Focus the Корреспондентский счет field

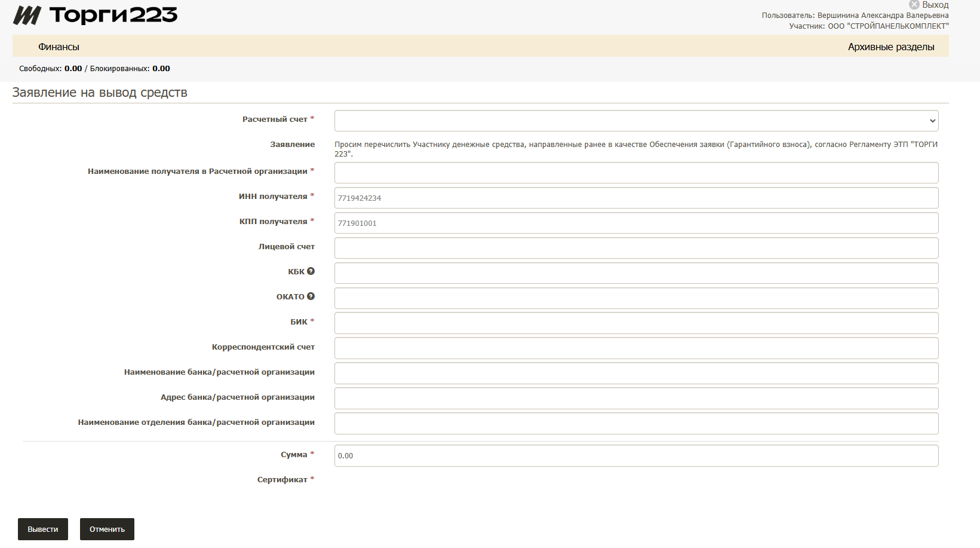pyautogui.click(x=636, y=348)
